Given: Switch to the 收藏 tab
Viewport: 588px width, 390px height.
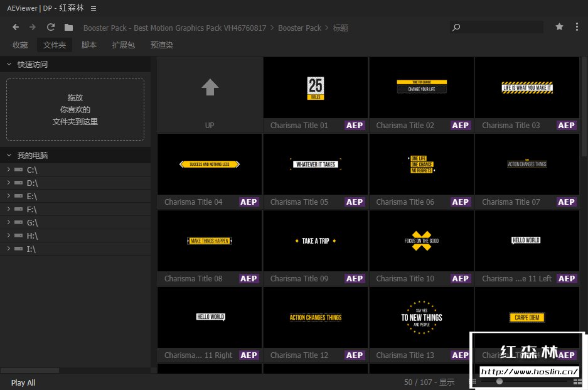Looking at the screenshot, I should 20,45.
